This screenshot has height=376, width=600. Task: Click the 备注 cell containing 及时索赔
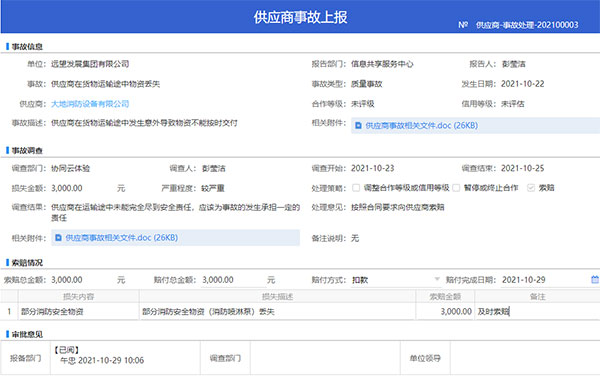point(537,312)
